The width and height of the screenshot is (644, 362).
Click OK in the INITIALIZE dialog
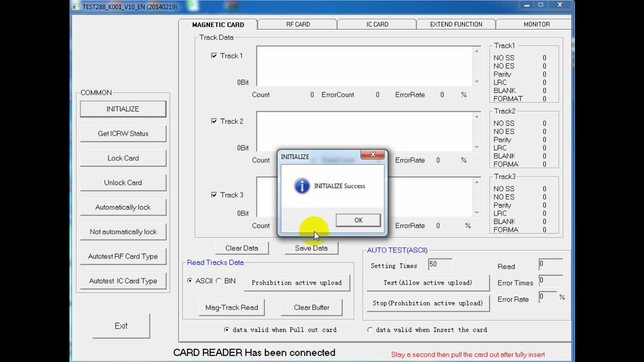[x=358, y=220]
